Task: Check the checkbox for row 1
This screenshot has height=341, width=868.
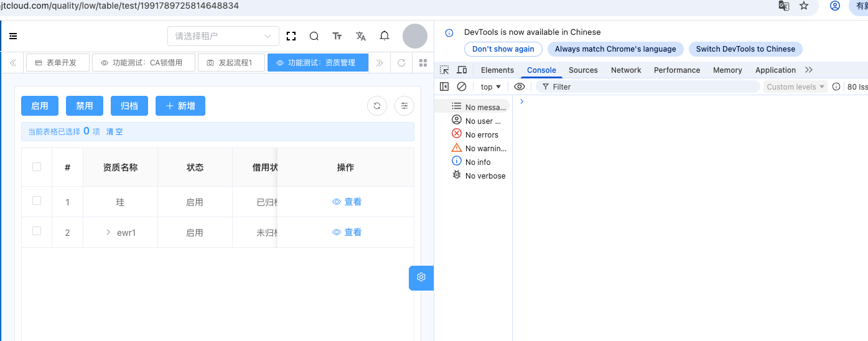Action: [37, 200]
